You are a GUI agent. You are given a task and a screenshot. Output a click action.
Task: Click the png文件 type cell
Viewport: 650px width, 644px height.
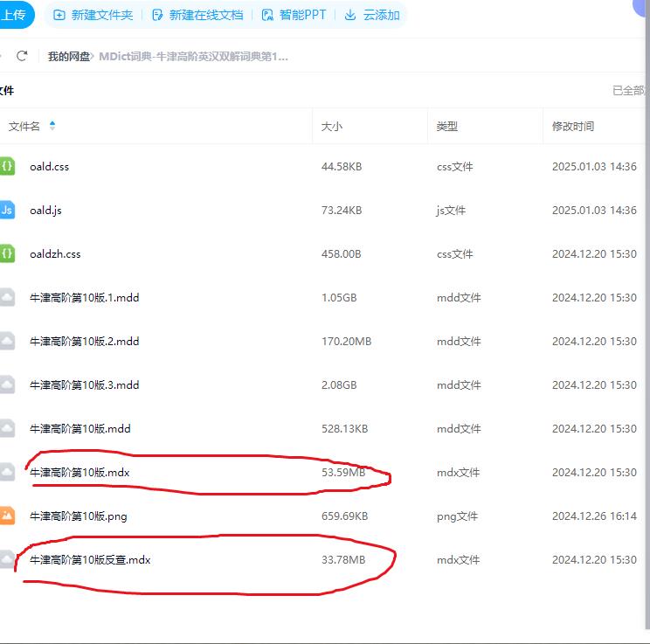point(457,516)
